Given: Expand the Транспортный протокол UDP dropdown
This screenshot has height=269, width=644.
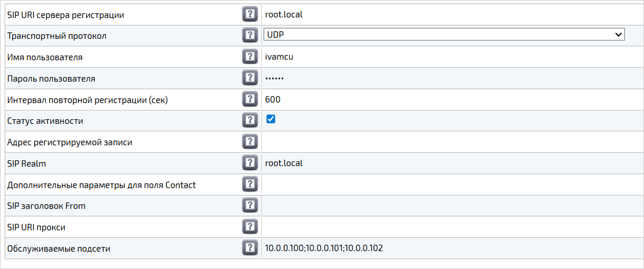Looking at the screenshot, I should [x=444, y=35].
